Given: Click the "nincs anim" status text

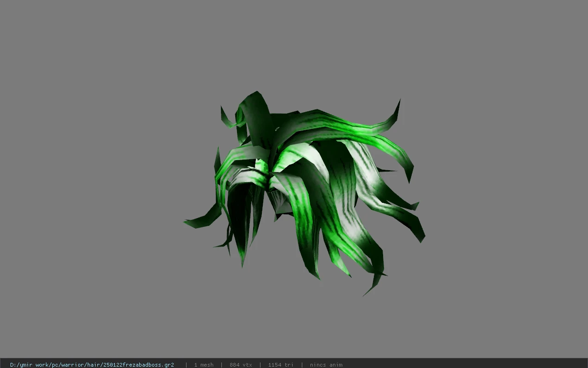Looking at the screenshot, I should [x=326, y=365].
